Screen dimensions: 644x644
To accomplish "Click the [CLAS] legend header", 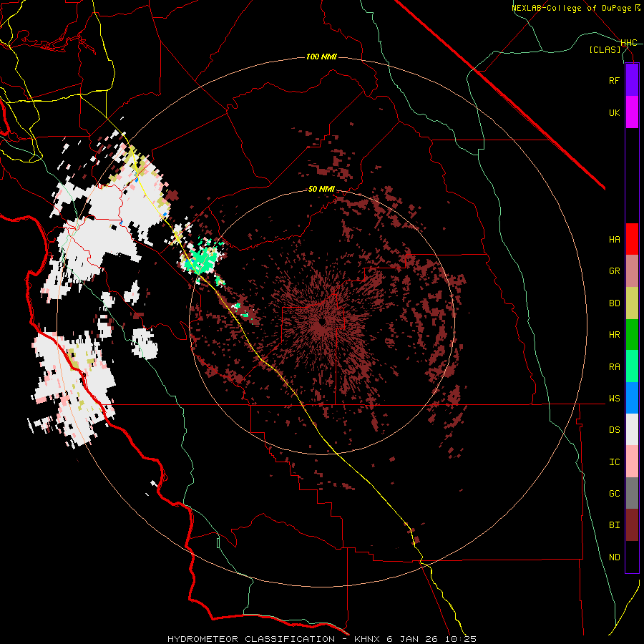I will [605, 50].
